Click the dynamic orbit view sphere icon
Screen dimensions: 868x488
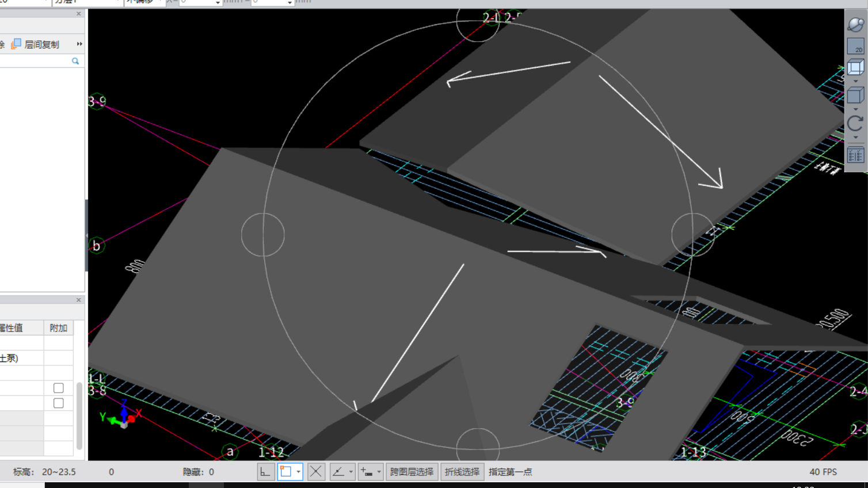point(855,24)
